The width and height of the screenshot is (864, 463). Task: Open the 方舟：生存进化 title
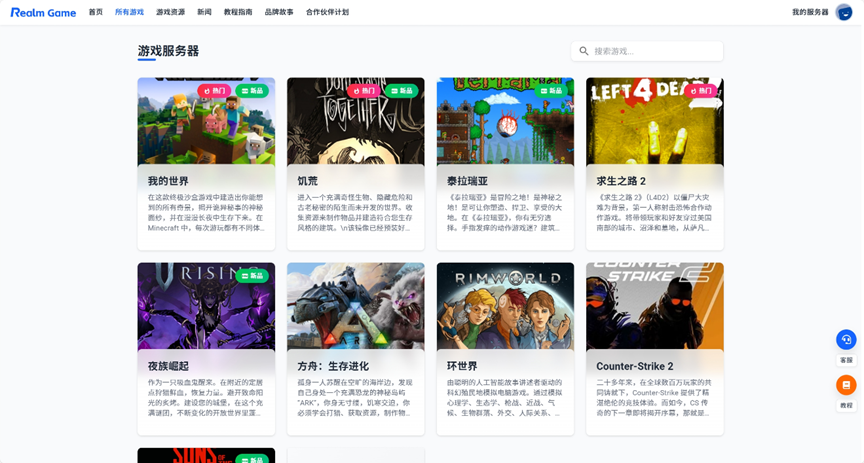click(x=333, y=366)
